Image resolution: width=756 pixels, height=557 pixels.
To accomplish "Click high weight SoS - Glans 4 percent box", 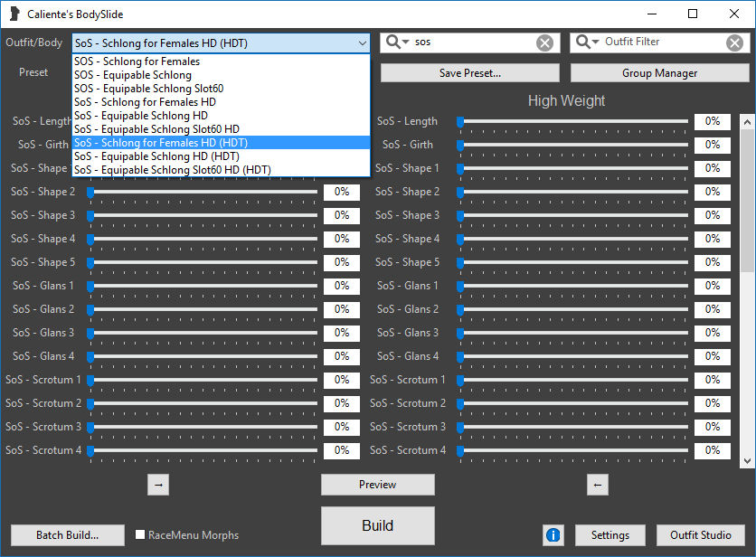I will (x=712, y=356).
